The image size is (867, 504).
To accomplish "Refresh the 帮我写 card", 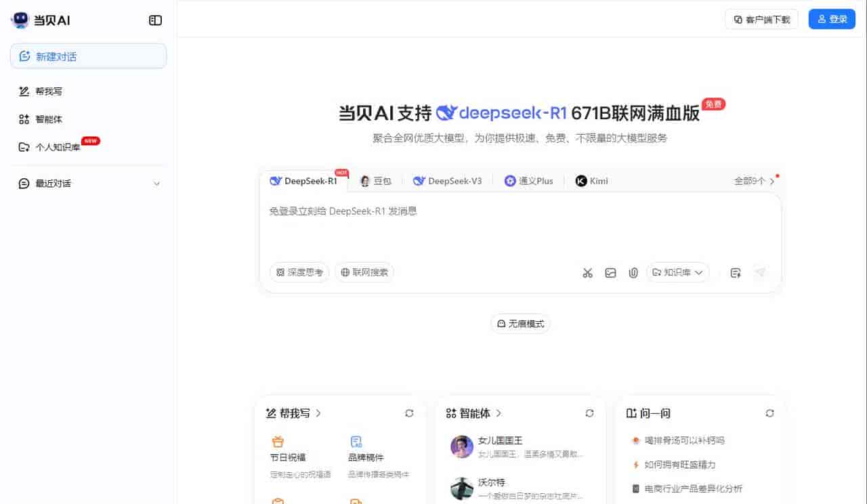I will coord(409,413).
